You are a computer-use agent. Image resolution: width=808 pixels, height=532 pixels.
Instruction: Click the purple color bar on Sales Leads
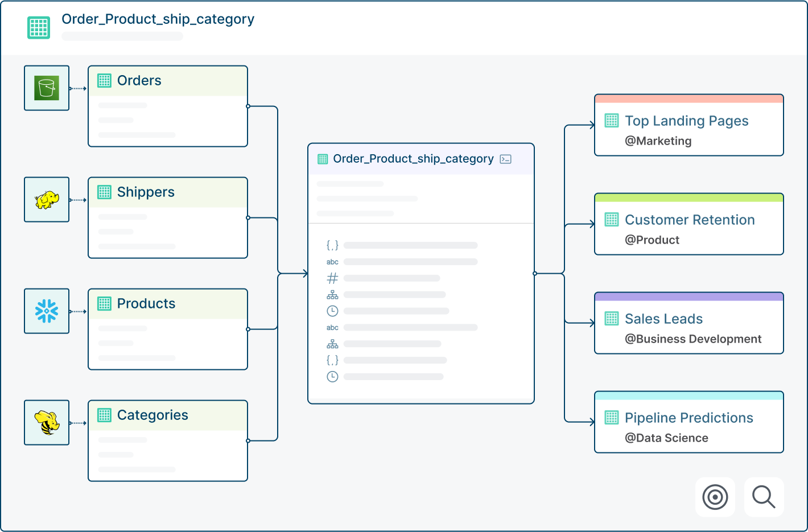[x=689, y=296]
